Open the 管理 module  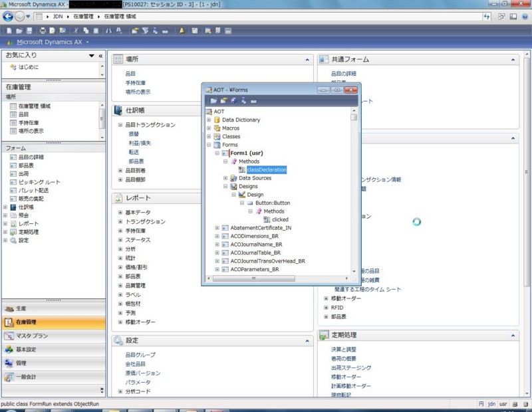[54, 363]
